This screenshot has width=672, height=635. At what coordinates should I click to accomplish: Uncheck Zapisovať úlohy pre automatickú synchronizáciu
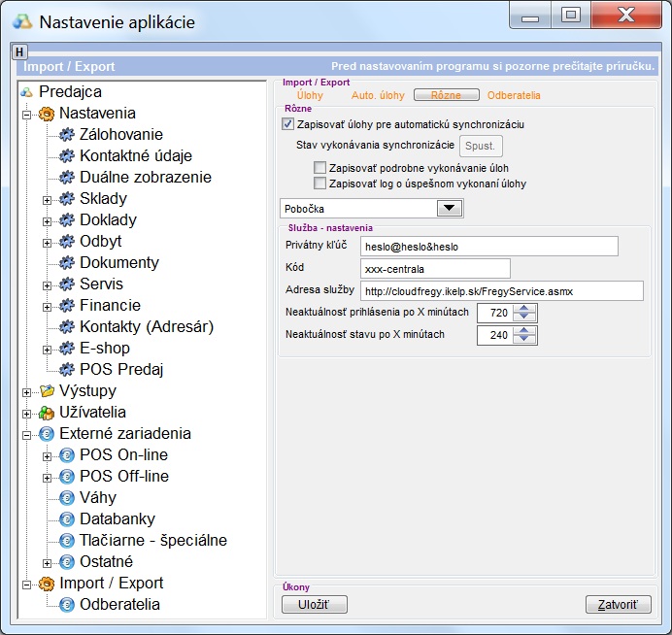[287, 125]
